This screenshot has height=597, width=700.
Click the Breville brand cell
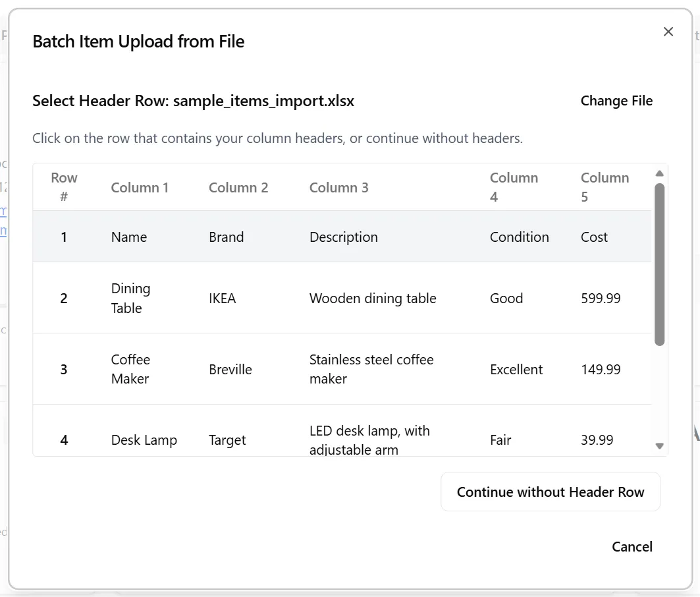click(x=230, y=369)
